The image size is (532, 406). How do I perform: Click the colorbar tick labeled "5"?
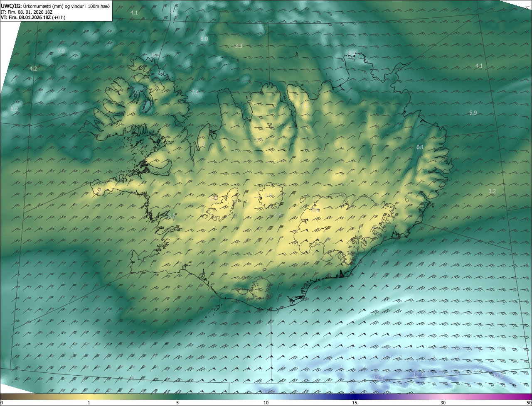click(x=177, y=403)
